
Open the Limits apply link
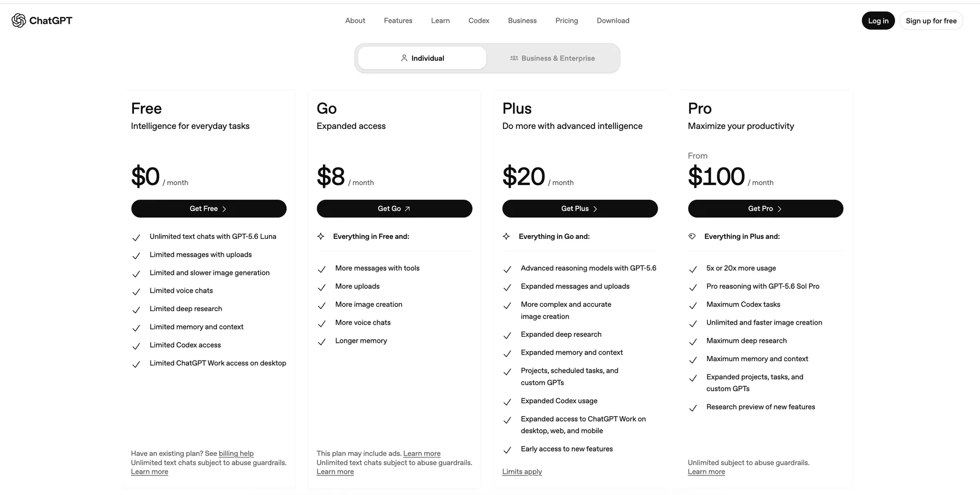click(522, 472)
